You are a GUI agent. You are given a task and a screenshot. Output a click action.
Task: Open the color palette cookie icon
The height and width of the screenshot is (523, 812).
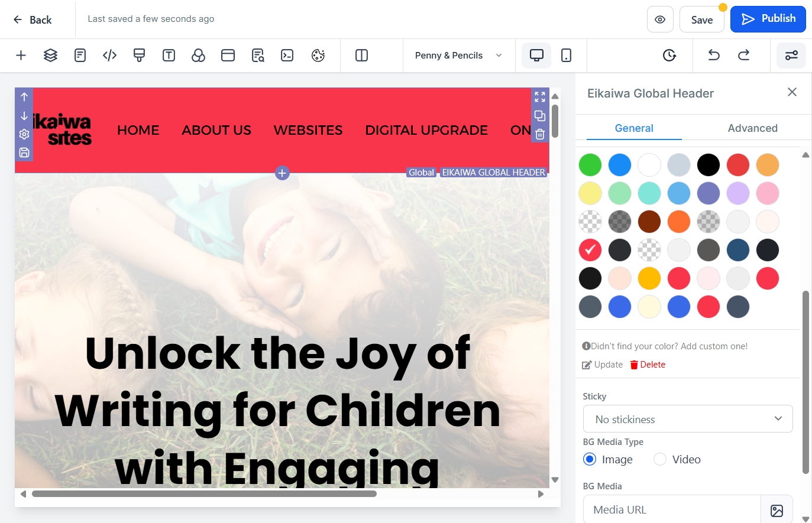[318, 56]
